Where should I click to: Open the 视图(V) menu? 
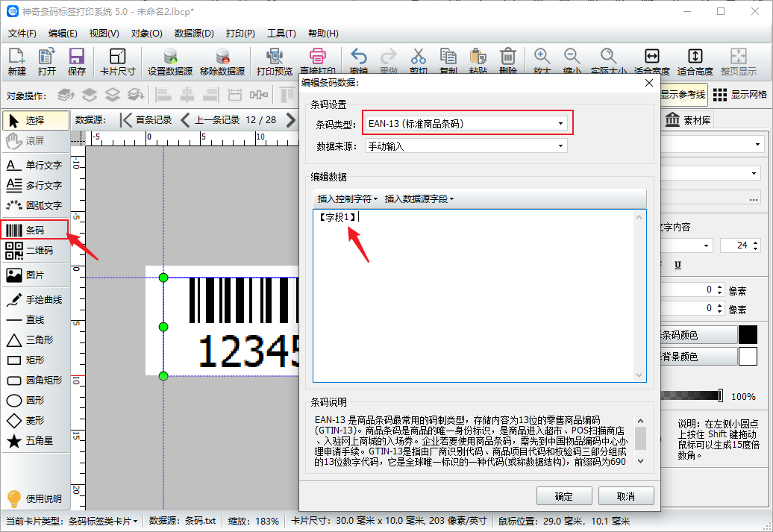click(104, 33)
